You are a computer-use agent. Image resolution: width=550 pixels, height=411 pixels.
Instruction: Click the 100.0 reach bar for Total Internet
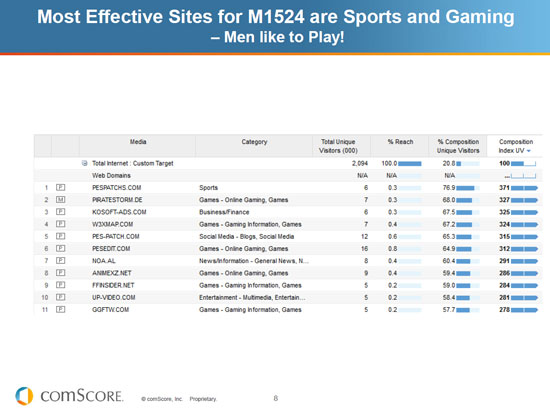(x=410, y=163)
